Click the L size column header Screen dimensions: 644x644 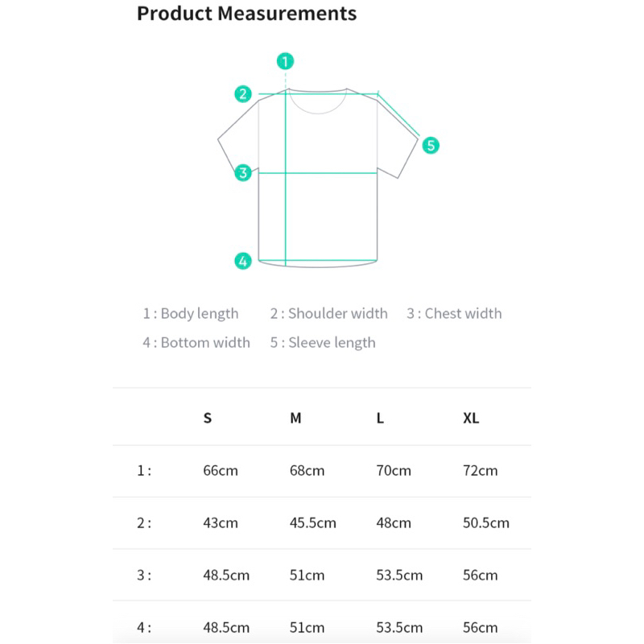pos(380,419)
